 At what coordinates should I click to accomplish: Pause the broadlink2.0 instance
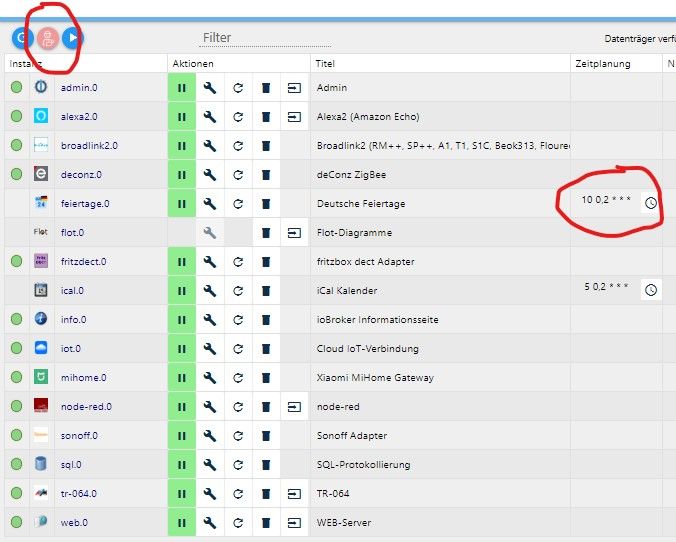coord(182,146)
